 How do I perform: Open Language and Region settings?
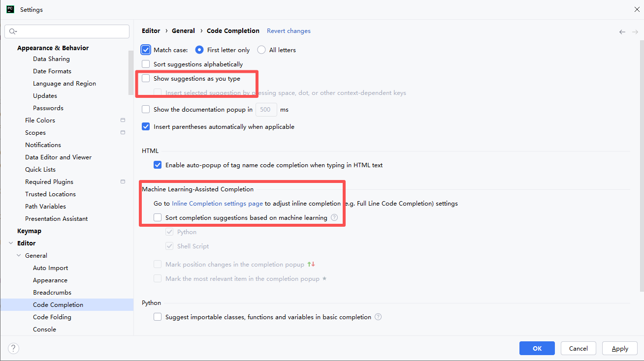tap(64, 83)
